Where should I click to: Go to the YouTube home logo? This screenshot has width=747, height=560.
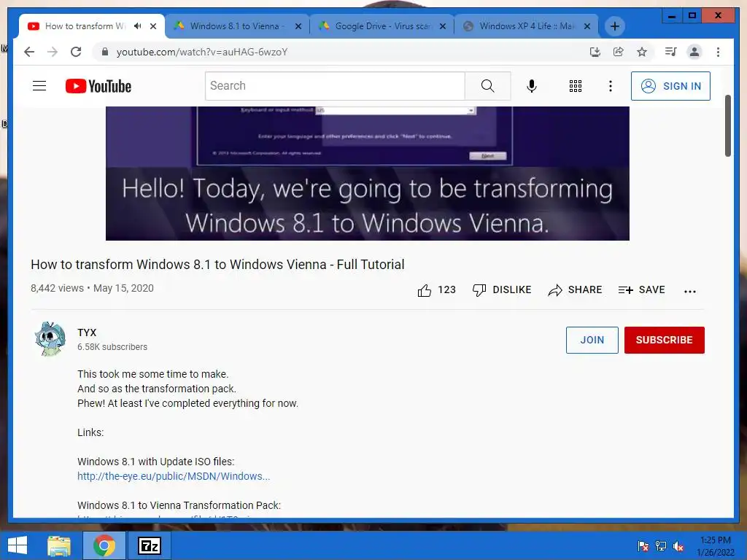tap(98, 86)
